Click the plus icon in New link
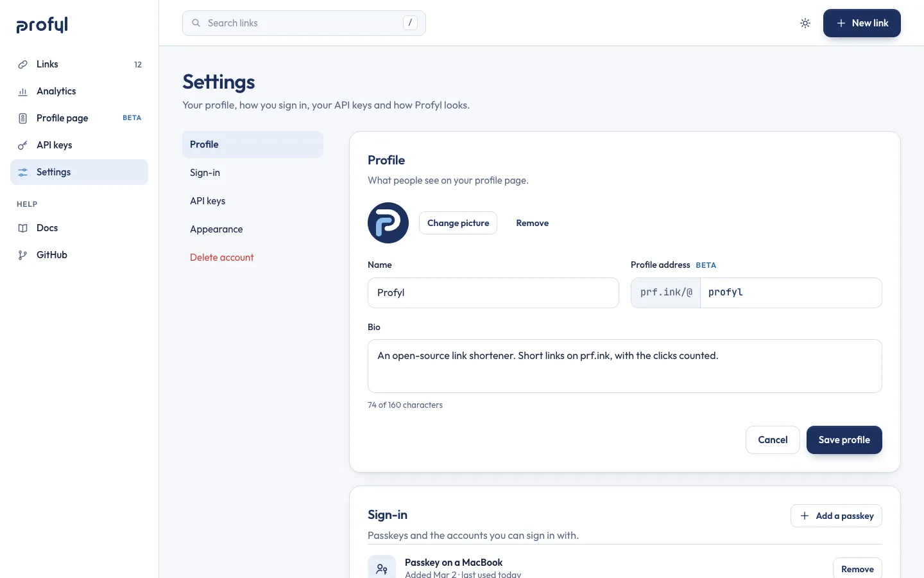The width and height of the screenshot is (924, 578). (841, 23)
